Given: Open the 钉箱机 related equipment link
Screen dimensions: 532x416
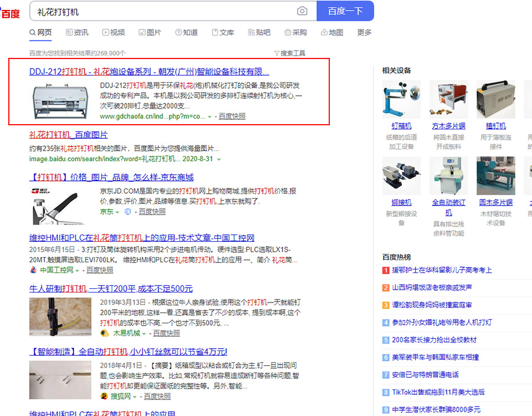Looking at the screenshot, I should point(401,126).
